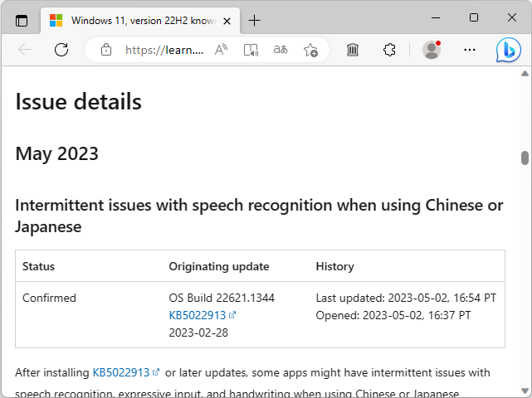
Task: Start Read aloud from address bar
Action: point(222,50)
